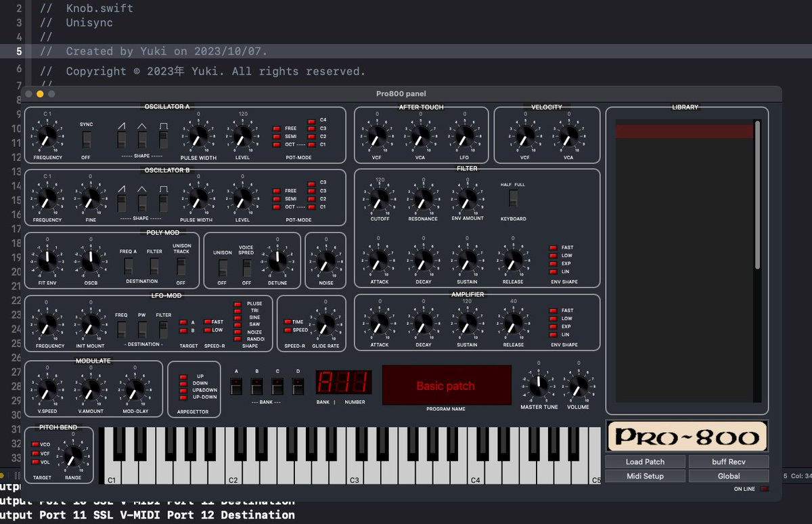The image size is (812, 524).
Task: Click the filter CUTOFF knob
Action: (x=380, y=199)
